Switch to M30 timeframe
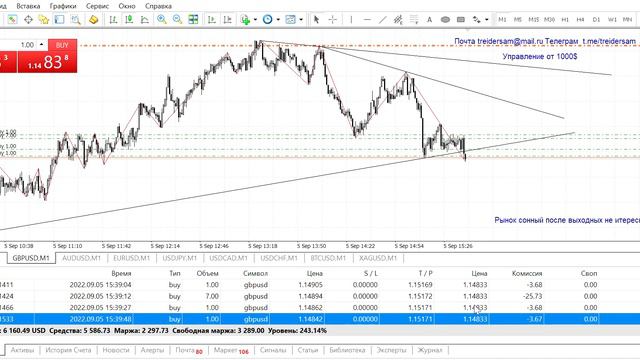 [549, 19]
